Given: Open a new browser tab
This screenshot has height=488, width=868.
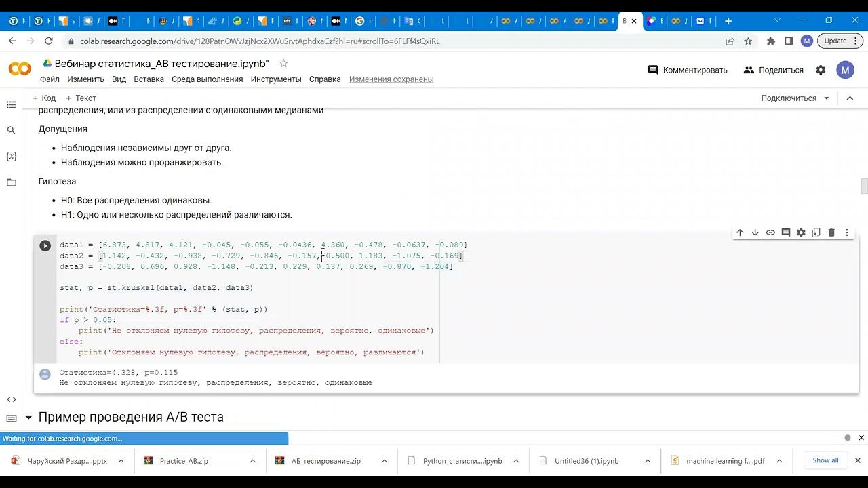Looking at the screenshot, I should (728, 21).
